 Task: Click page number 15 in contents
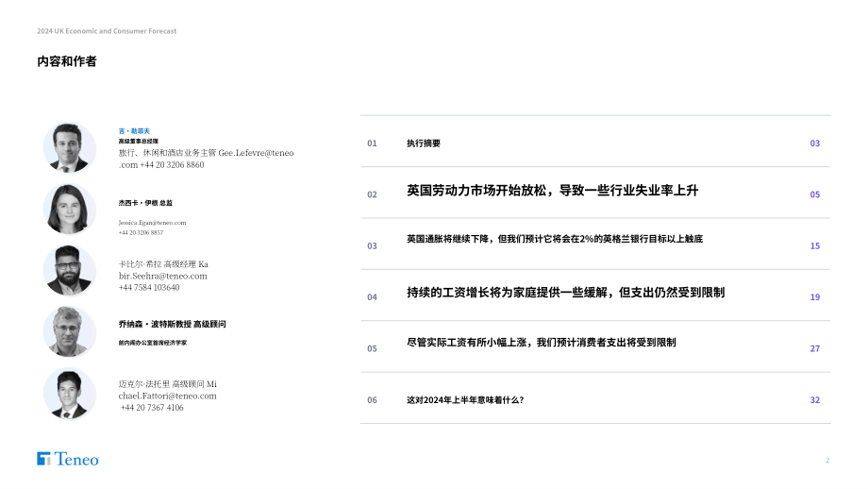coord(815,245)
